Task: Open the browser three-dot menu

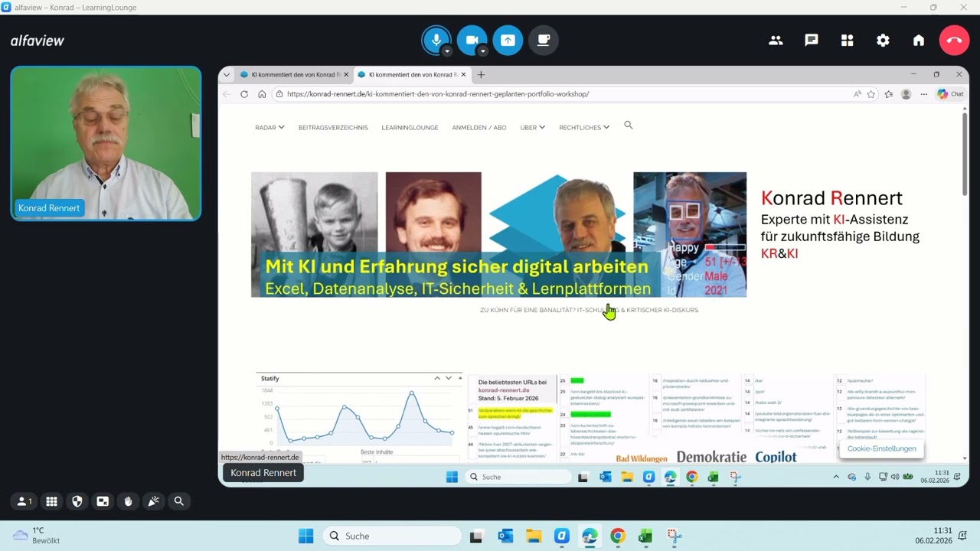Action: tap(924, 94)
